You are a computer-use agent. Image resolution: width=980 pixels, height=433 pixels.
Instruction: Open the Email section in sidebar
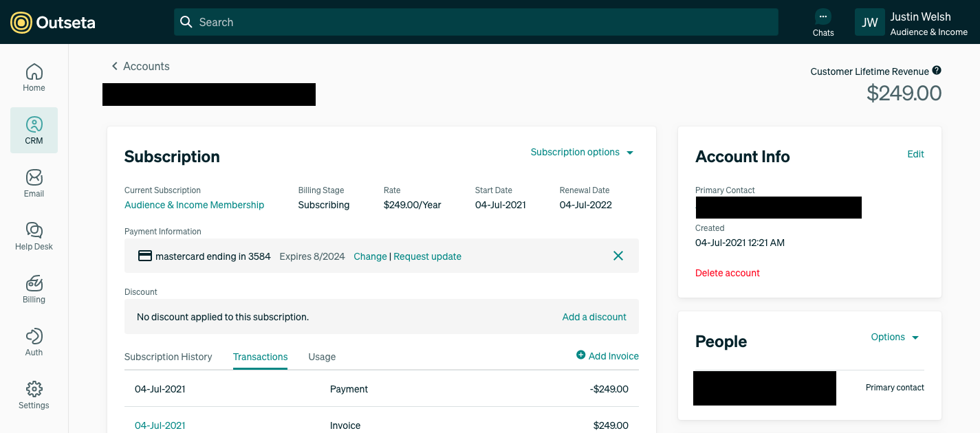(x=34, y=184)
